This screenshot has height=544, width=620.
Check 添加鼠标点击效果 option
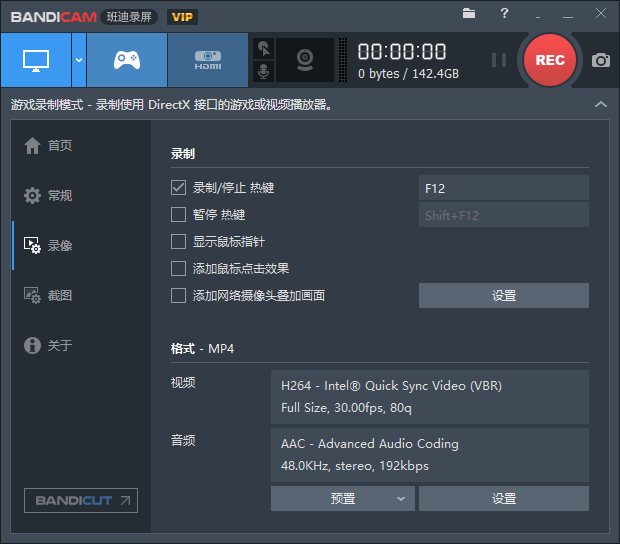tap(178, 268)
